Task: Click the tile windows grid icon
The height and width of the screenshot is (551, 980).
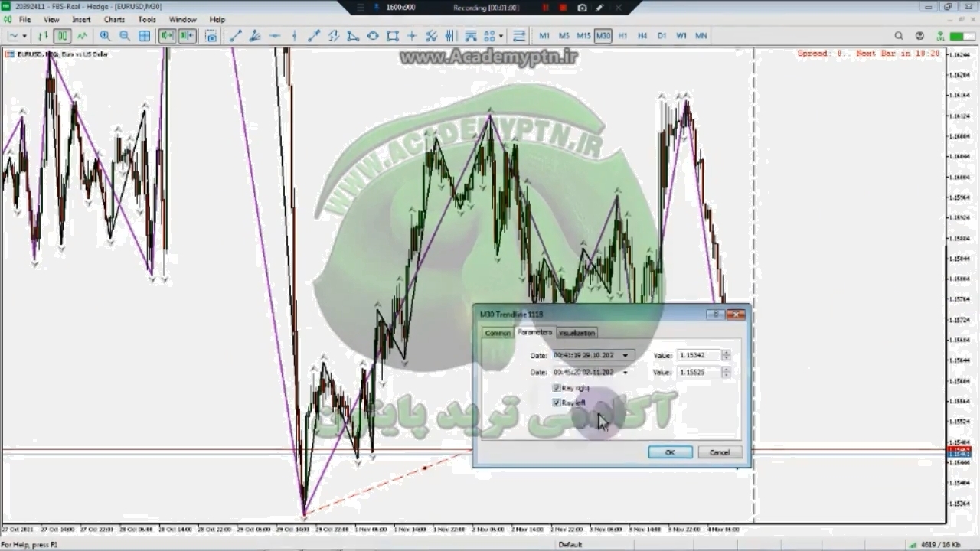Action: [144, 36]
